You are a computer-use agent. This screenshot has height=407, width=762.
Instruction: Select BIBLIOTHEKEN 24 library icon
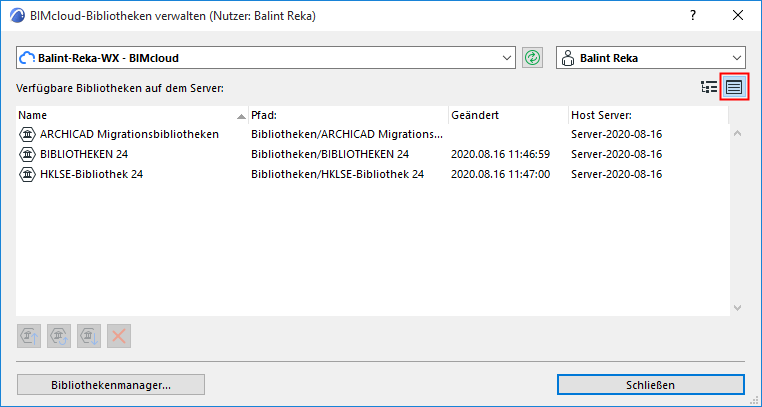[x=27, y=154]
